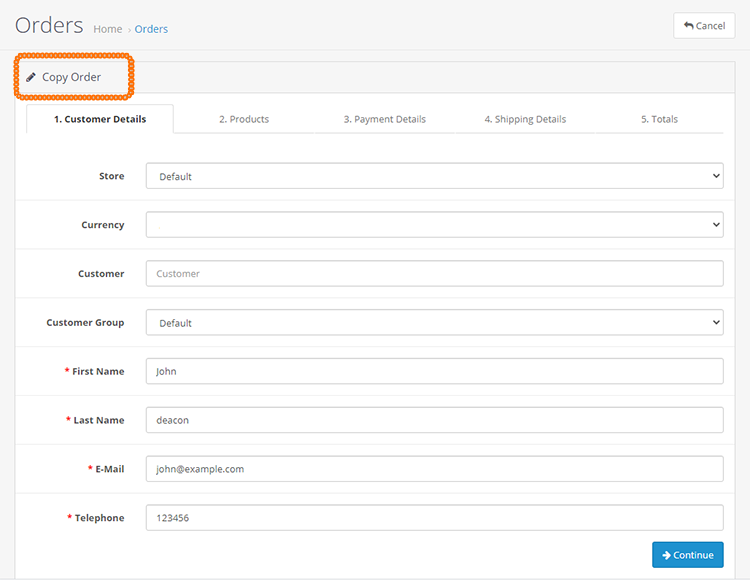Click into the First Name field

coord(434,371)
